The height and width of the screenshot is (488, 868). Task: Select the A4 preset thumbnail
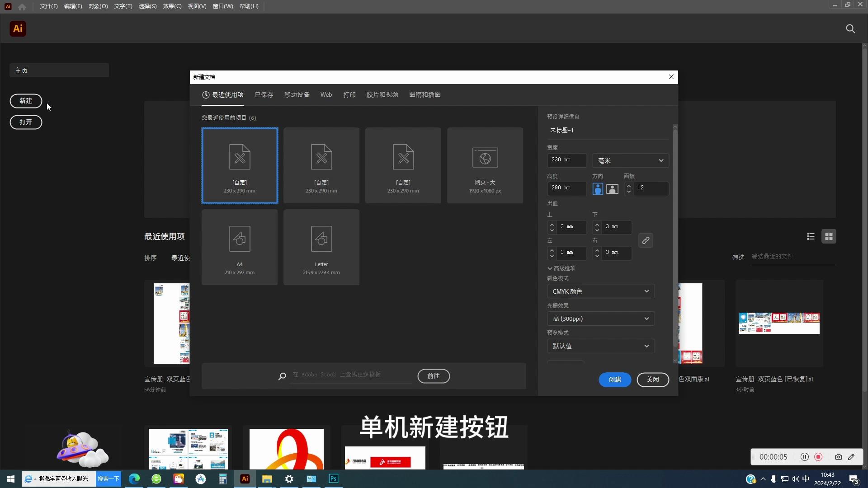tap(240, 247)
